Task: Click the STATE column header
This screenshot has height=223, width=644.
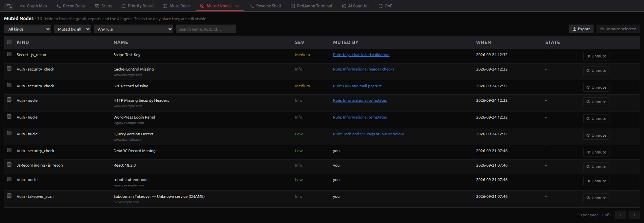Action: (x=552, y=42)
